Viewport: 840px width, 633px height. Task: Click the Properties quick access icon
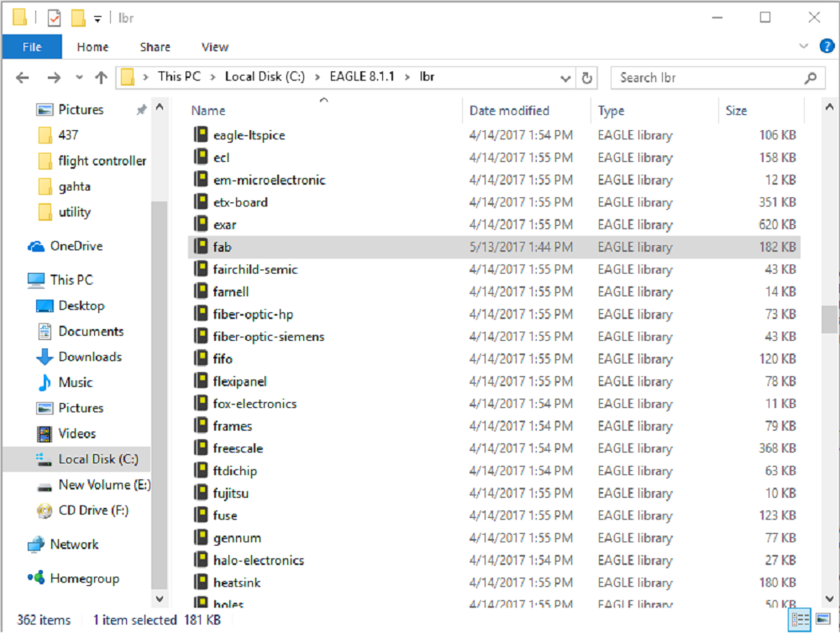[x=54, y=18]
